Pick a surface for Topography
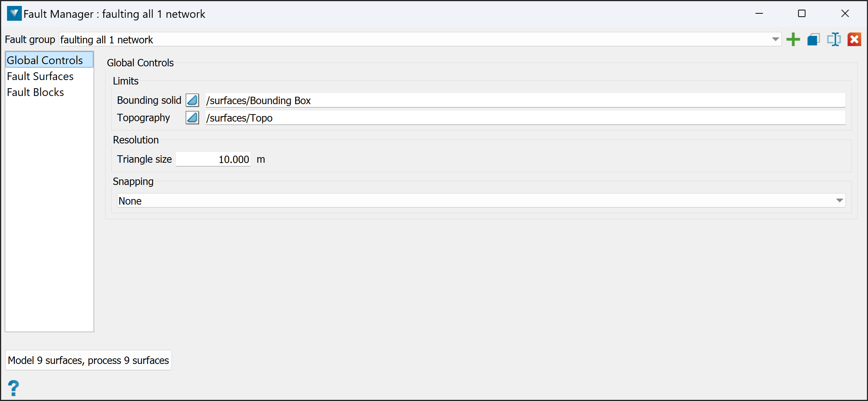Screen dimensions: 868x401 (x=192, y=118)
